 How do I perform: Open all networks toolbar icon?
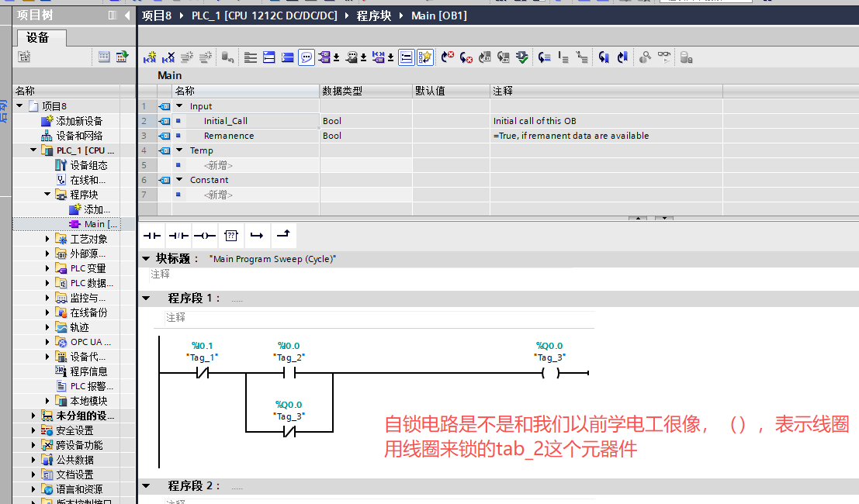tap(269, 57)
